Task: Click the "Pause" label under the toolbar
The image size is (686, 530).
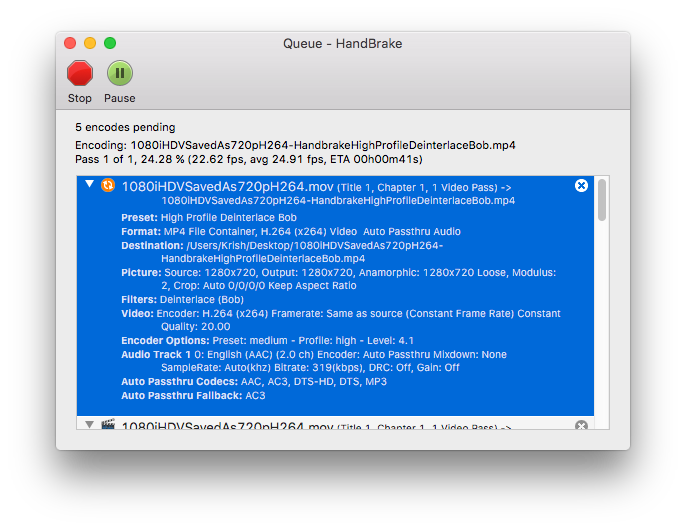Action: point(119,98)
